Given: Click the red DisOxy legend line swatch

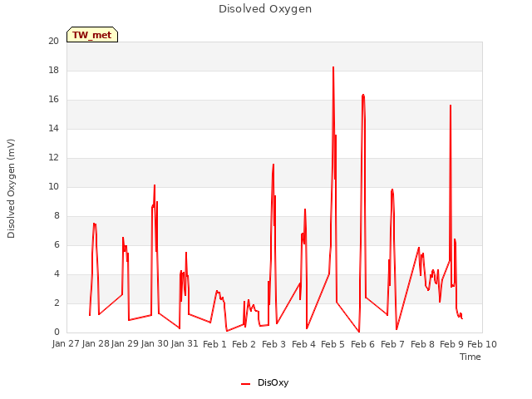Looking at the screenshot, I should pyautogui.click(x=245, y=384).
